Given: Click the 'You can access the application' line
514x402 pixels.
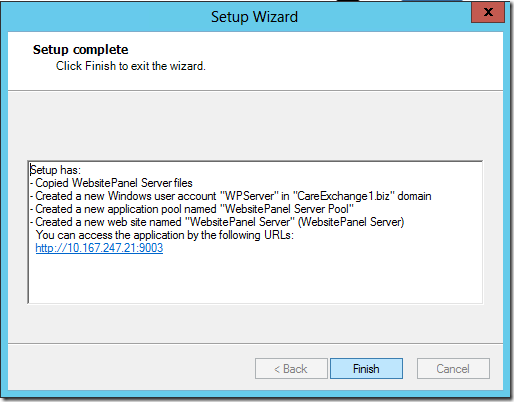Looking at the screenshot, I should (x=165, y=235).
